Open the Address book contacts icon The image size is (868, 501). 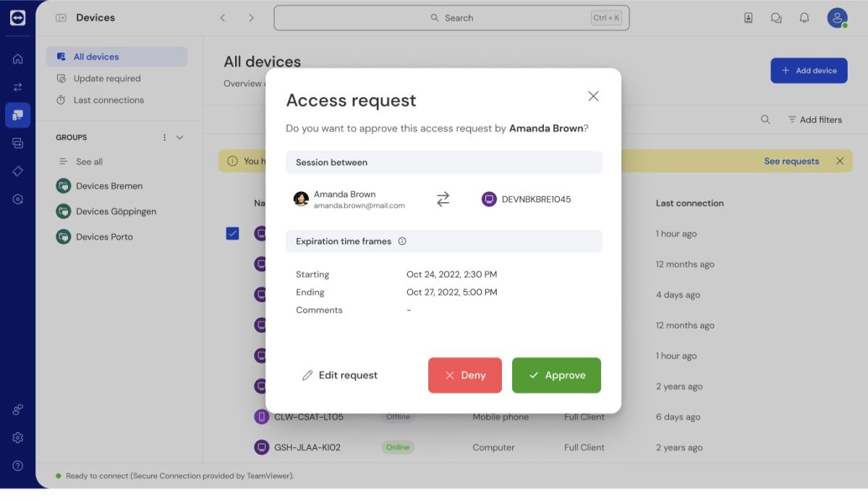pos(749,17)
